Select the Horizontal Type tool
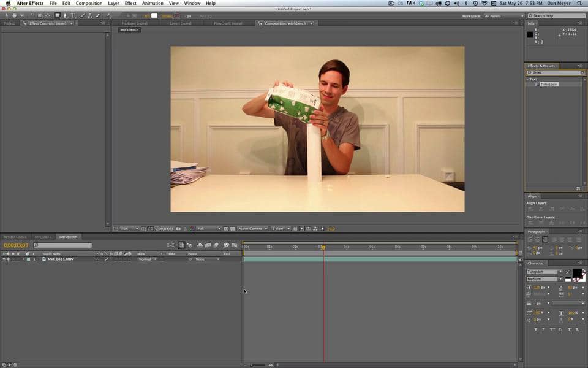Image resolution: width=588 pixels, height=368 pixels. coord(73,16)
